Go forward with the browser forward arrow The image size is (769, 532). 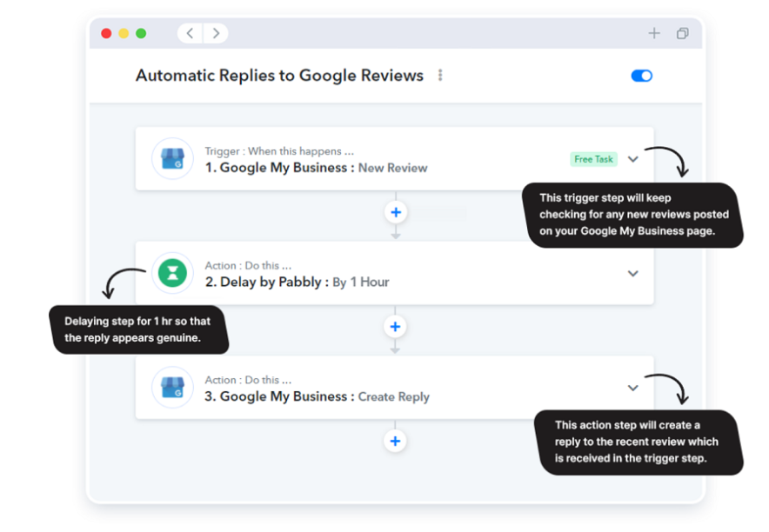coord(216,33)
